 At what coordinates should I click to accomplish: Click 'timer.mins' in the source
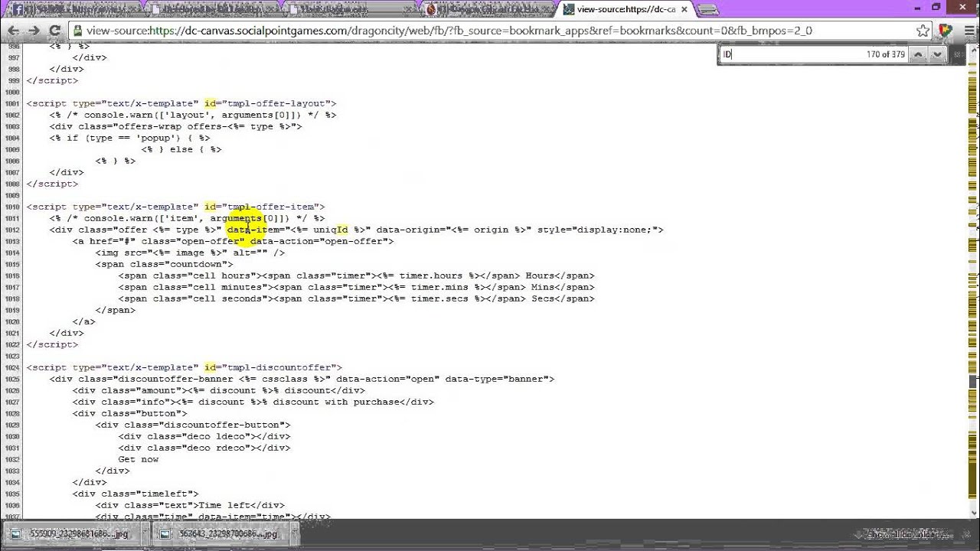click(441, 287)
